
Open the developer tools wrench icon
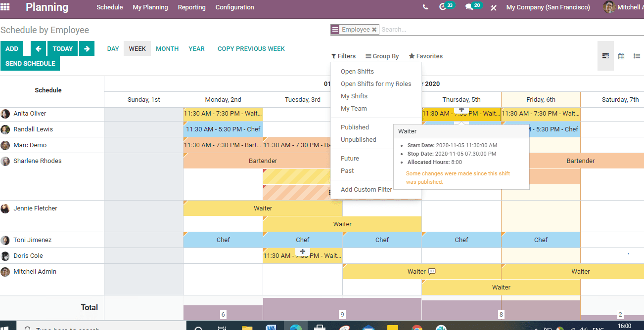click(x=493, y=7)
